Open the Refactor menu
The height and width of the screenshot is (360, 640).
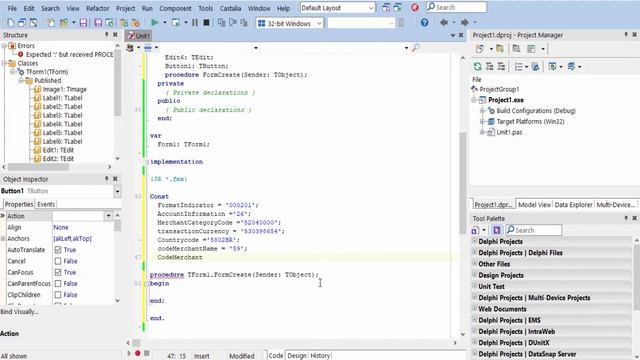coord(98,8)
